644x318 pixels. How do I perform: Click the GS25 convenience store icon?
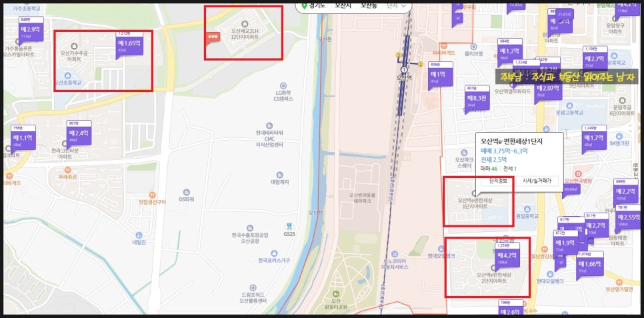(289, 227)
